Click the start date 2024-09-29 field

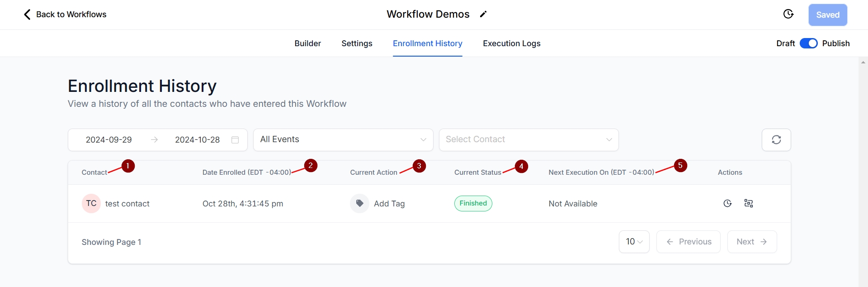tap(109, 140)
